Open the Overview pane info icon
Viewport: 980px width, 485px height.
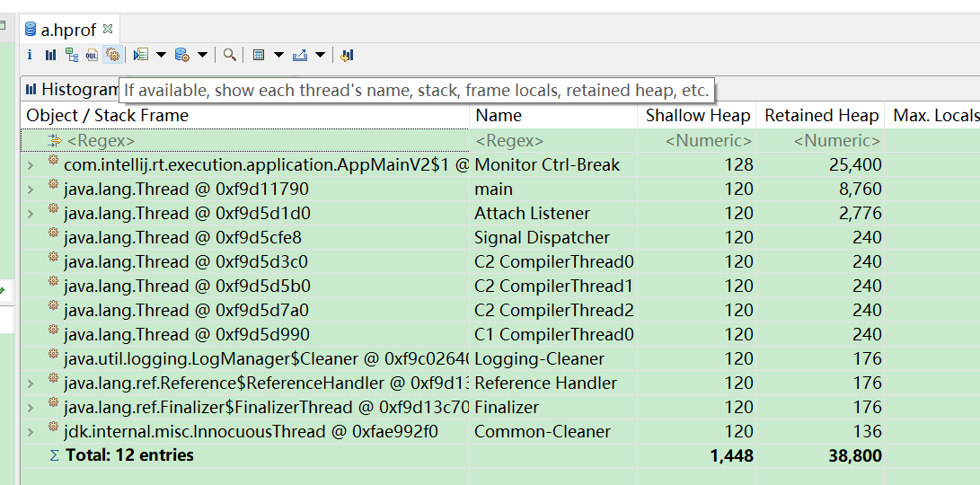pos(30,55)
